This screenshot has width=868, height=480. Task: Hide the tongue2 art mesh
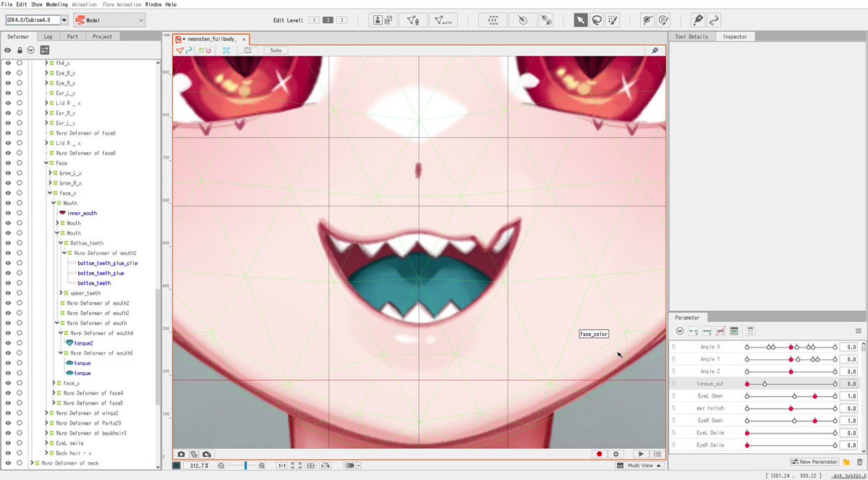click(x=8, y=343)
